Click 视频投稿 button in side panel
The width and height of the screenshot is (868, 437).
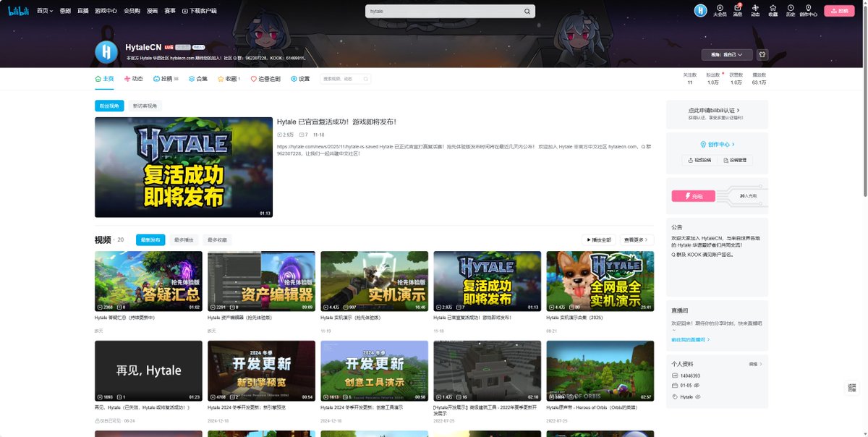pyautogui.click(x=699, y=160)
